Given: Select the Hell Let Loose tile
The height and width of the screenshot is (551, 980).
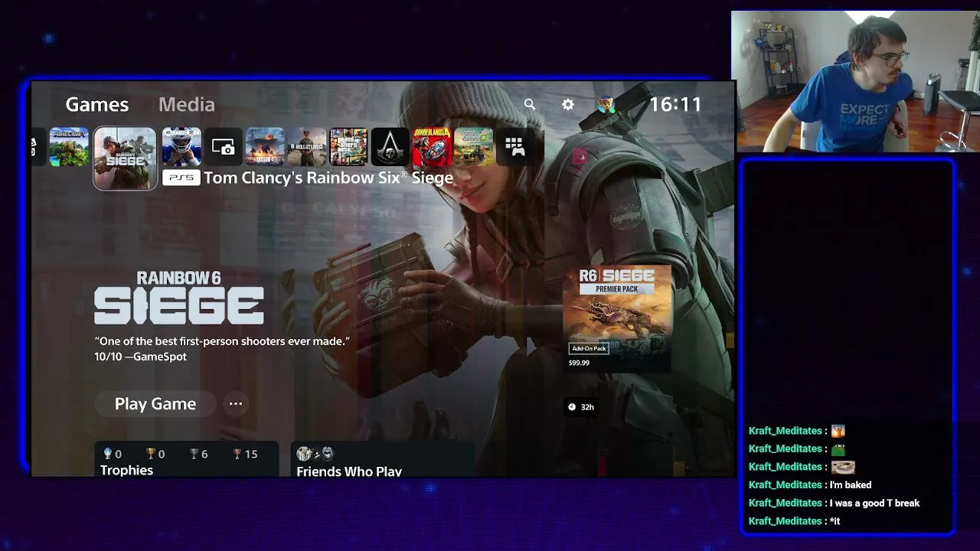Looking at the screenshot, I should (x=307, y=147).
